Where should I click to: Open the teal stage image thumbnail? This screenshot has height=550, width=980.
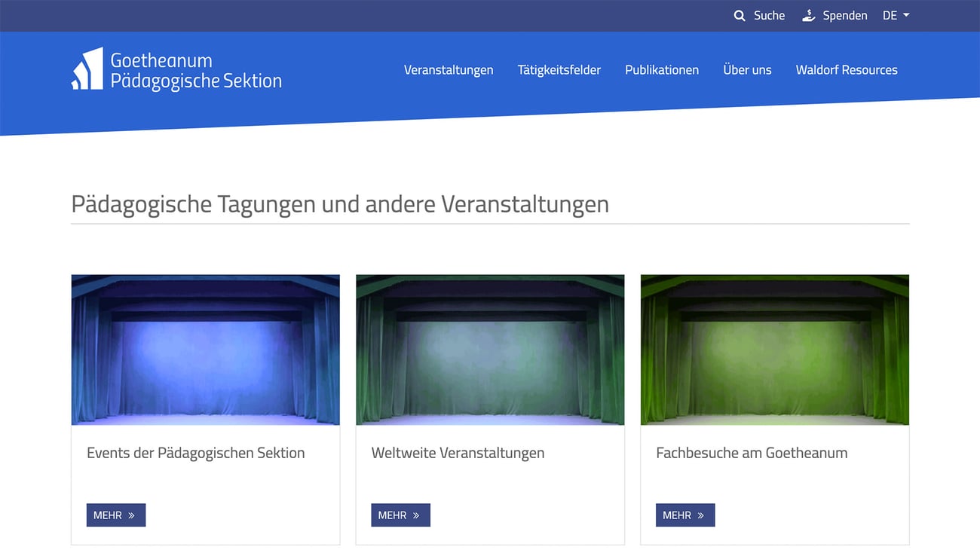point(490,350)
